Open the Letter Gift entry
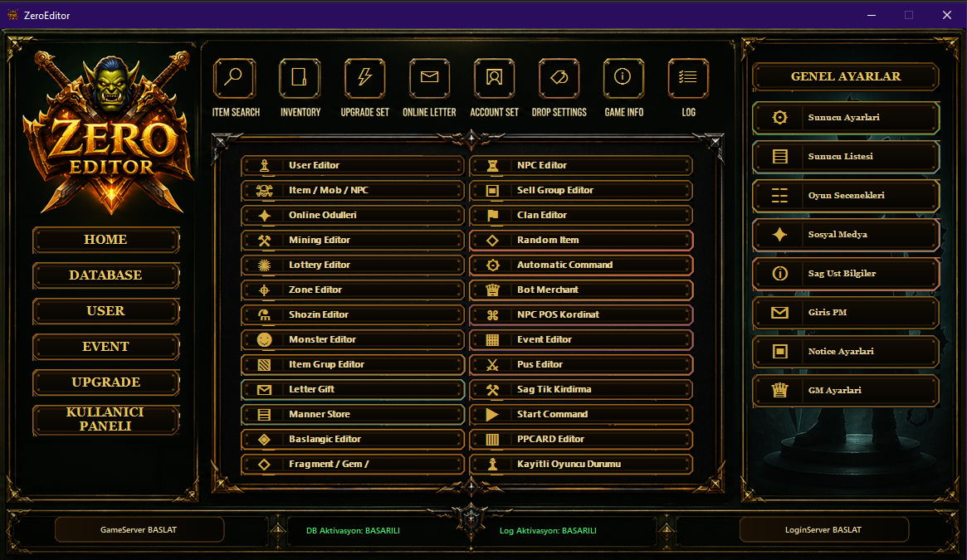Image resolution: width=967 pixels, height=560 pixels. pos(352,390)
